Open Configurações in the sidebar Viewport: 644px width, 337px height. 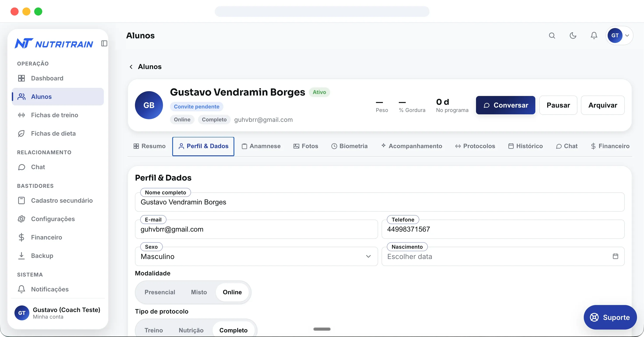tap(58, 219)
